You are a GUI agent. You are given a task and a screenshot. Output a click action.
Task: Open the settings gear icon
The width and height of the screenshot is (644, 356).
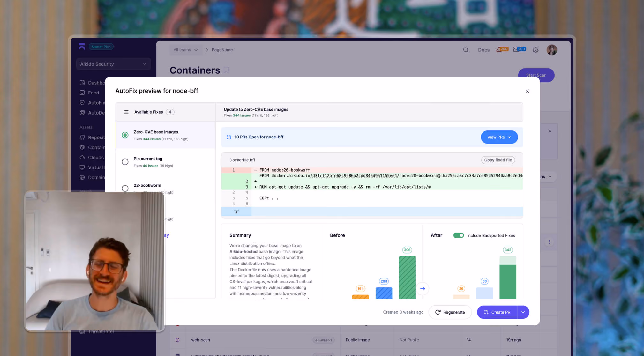(x=535, y=50)
